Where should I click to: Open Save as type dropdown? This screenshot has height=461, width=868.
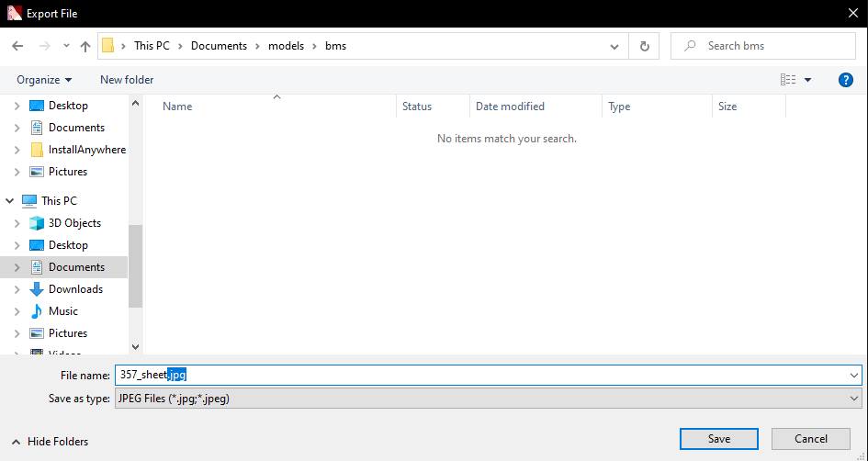tap(489, 398)
